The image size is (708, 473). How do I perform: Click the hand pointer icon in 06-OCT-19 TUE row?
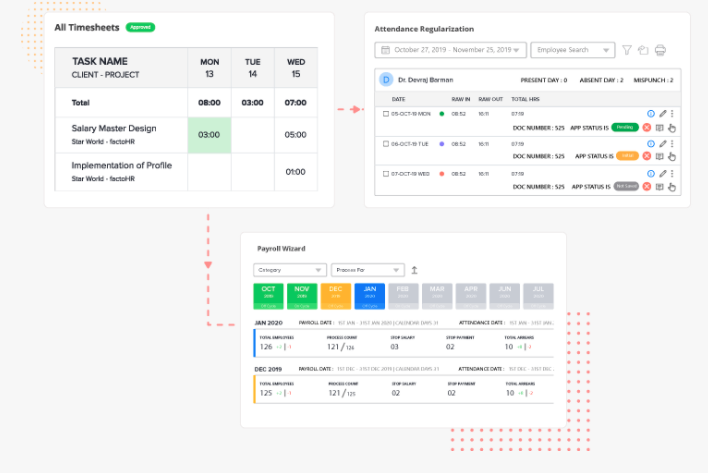pyautogui.click(x=672, y=157)
